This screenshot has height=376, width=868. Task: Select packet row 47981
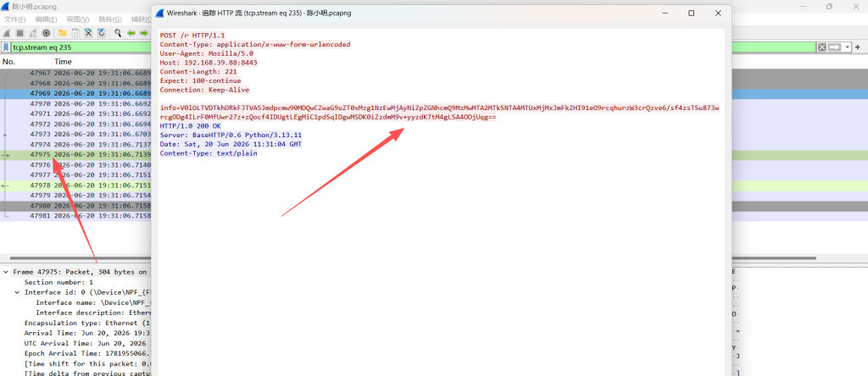point(75,216)
